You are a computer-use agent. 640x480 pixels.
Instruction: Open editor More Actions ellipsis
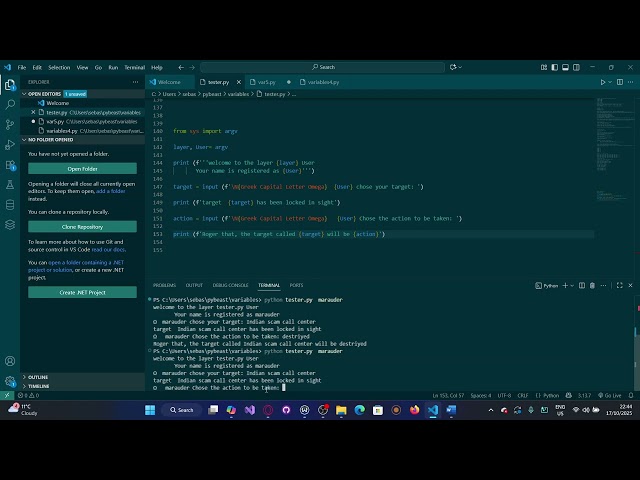click(631, 82)
